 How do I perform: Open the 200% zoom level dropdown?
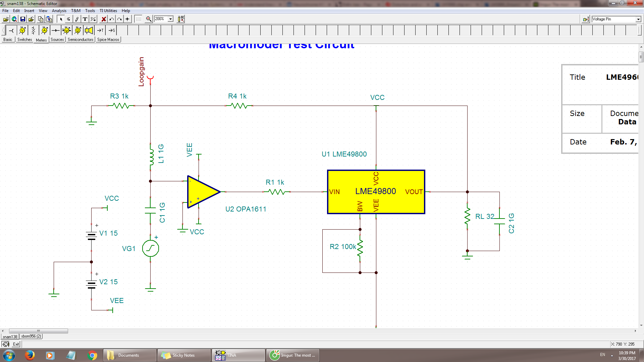pos(170,19)
